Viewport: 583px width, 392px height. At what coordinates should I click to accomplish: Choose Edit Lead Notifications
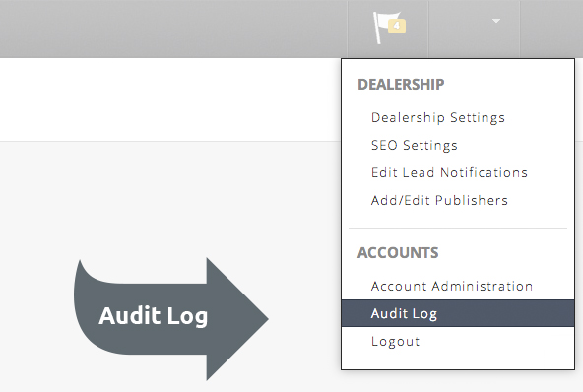click(x=449, y=172)
